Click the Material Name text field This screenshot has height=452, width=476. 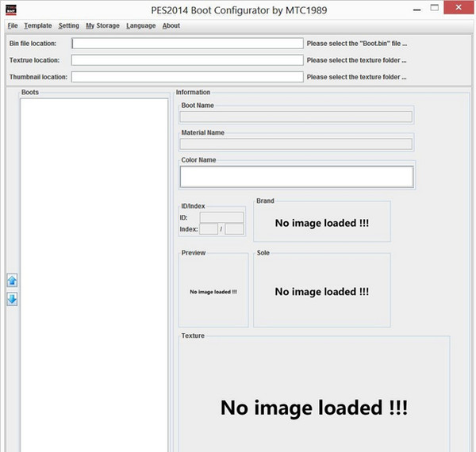click(296, 144)
